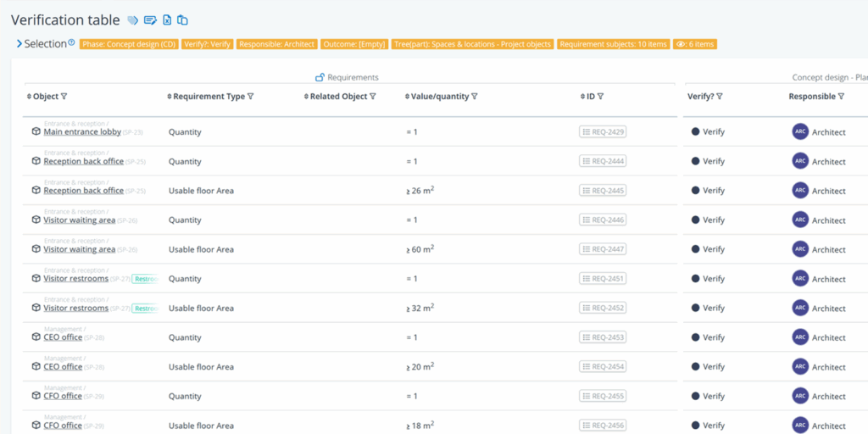Click the unlock icon next to Requirements
868x434 pixels.
pyautogui.click(x=320, y=78)
